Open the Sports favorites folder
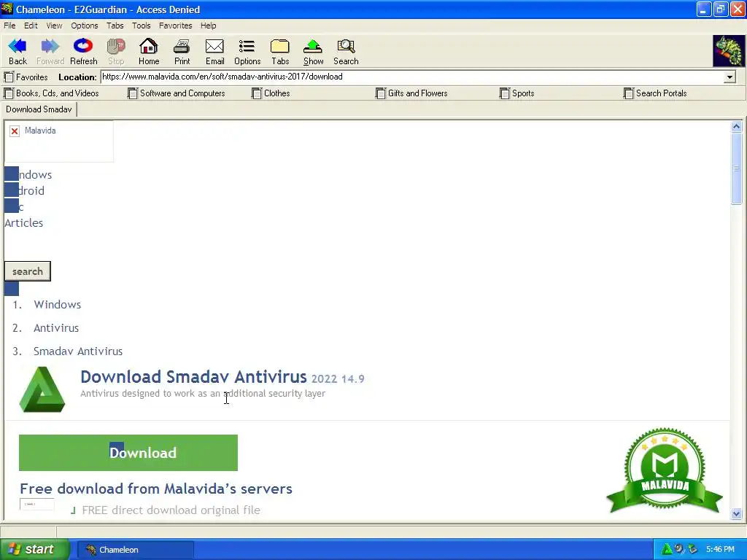This screenshot has width=747, height=560. [517, 93]
